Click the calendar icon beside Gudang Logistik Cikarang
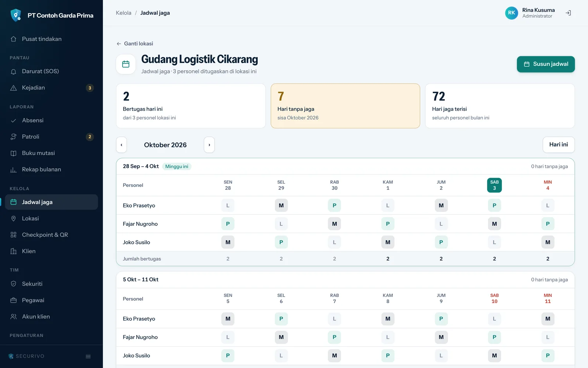The height and width of the screenshot is (368, 588). pos(126,64)
